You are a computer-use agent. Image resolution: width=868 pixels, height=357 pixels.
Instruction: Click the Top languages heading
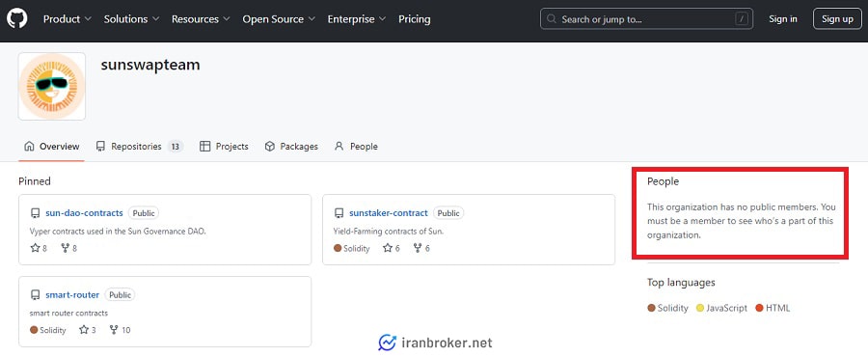coord(681,283)
